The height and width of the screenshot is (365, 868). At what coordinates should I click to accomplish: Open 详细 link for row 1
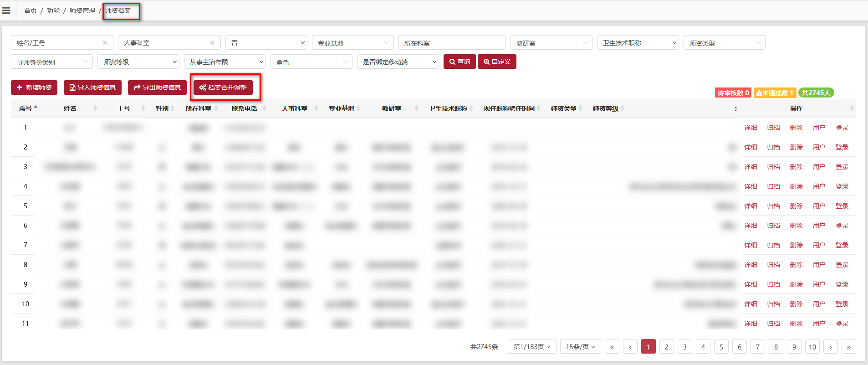pos(751,128)
